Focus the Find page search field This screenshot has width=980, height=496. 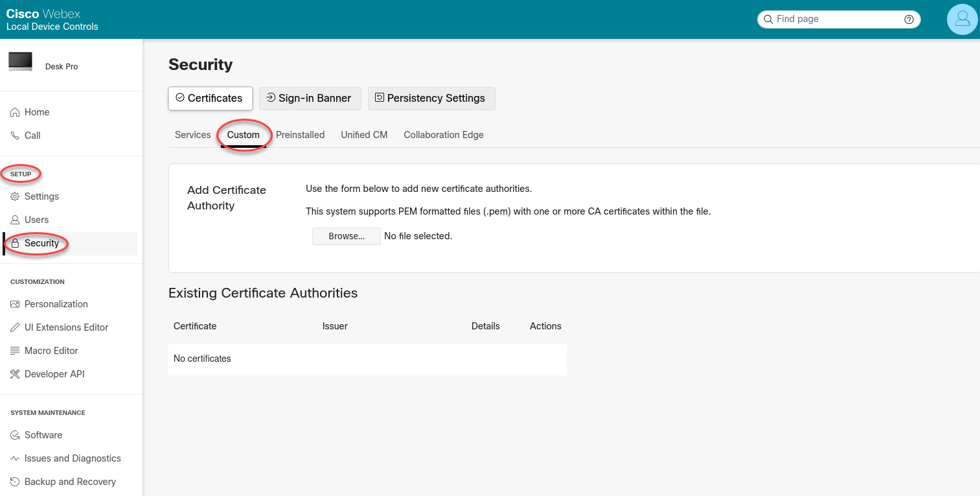tap(836, 19)
